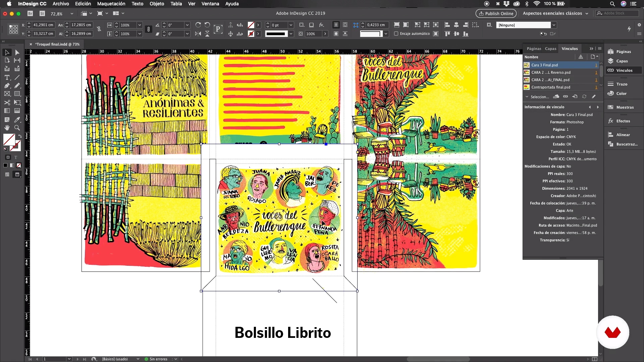
Task: Switch to the Capas tab
Action: click(550, 49)
